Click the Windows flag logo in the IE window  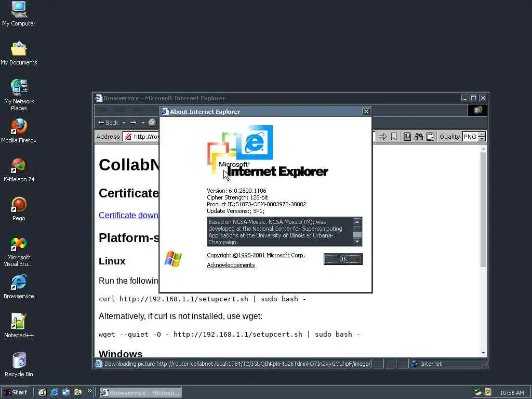(477, 110)
